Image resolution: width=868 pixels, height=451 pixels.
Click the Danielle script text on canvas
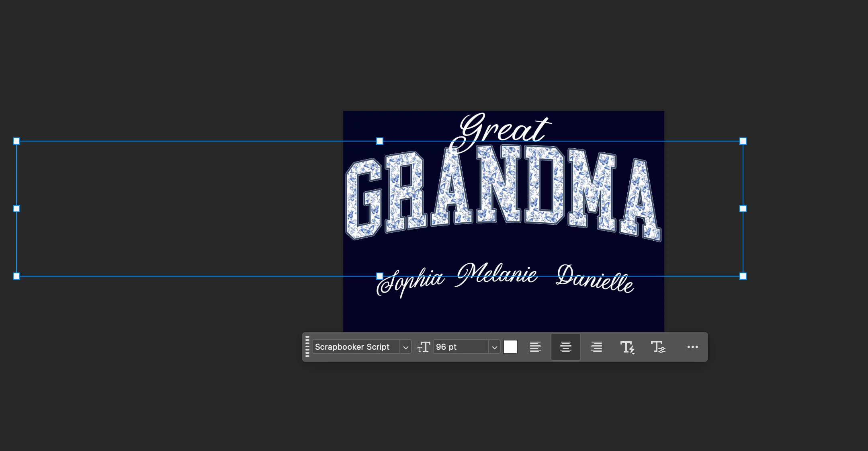595,279
